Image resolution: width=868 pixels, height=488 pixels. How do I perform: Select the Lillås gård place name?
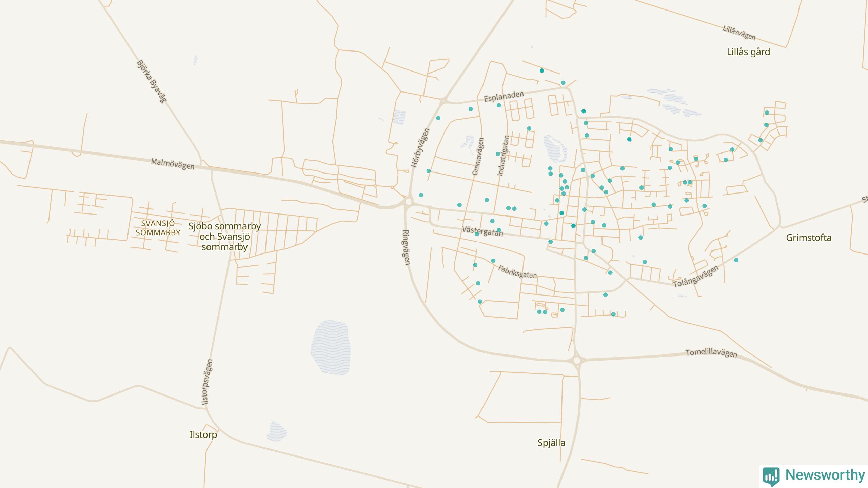[x=748, y=52]
